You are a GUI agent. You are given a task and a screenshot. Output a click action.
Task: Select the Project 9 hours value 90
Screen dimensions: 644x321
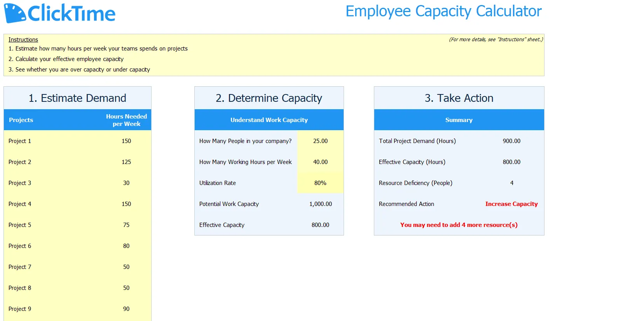point(126,309)
